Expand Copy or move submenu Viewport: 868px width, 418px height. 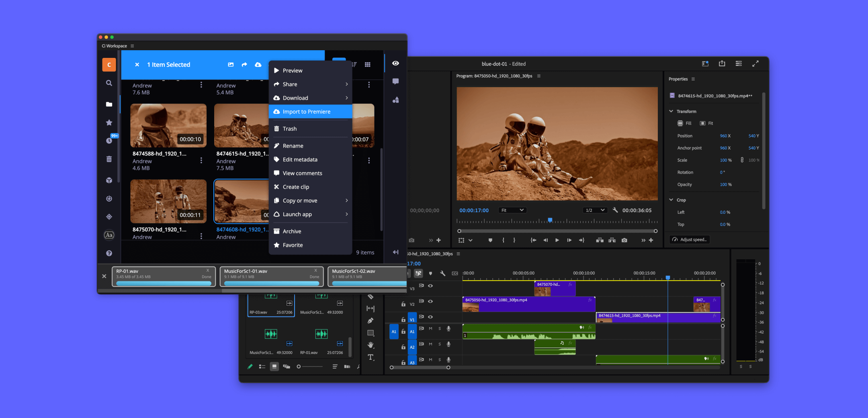311,201
